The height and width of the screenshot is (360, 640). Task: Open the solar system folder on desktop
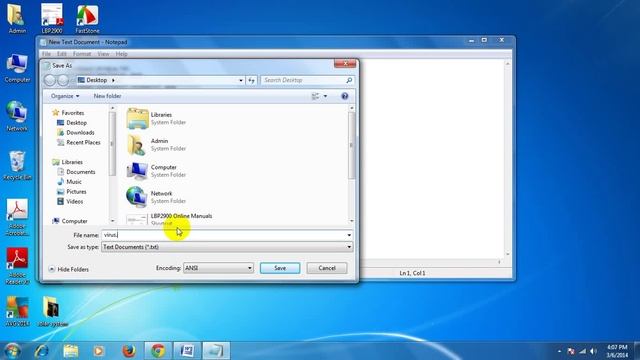(x=52, y=311)
